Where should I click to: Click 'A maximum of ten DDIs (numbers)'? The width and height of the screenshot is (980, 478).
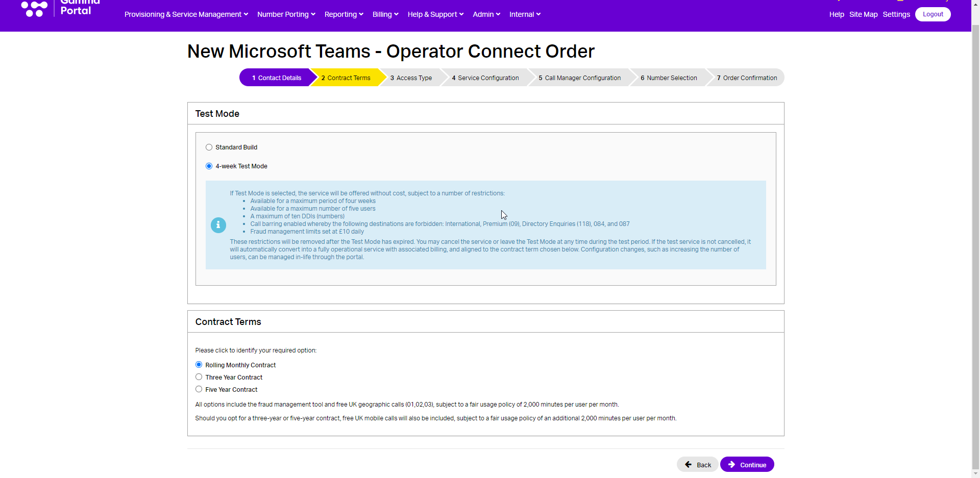point(298,216)
